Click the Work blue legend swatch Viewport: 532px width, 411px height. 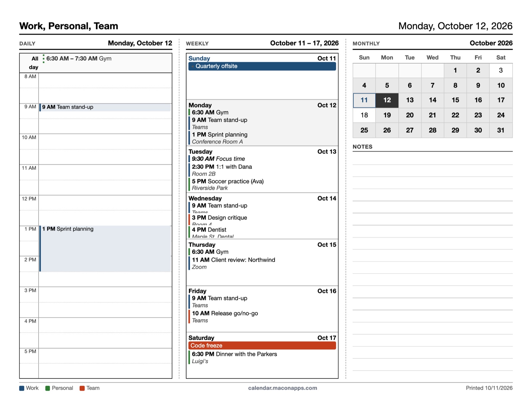coord(22,388)
